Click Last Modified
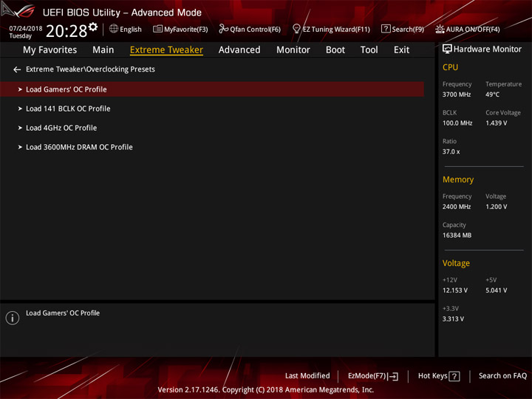Viewport: 532px width, 399px height. point(307,376)
